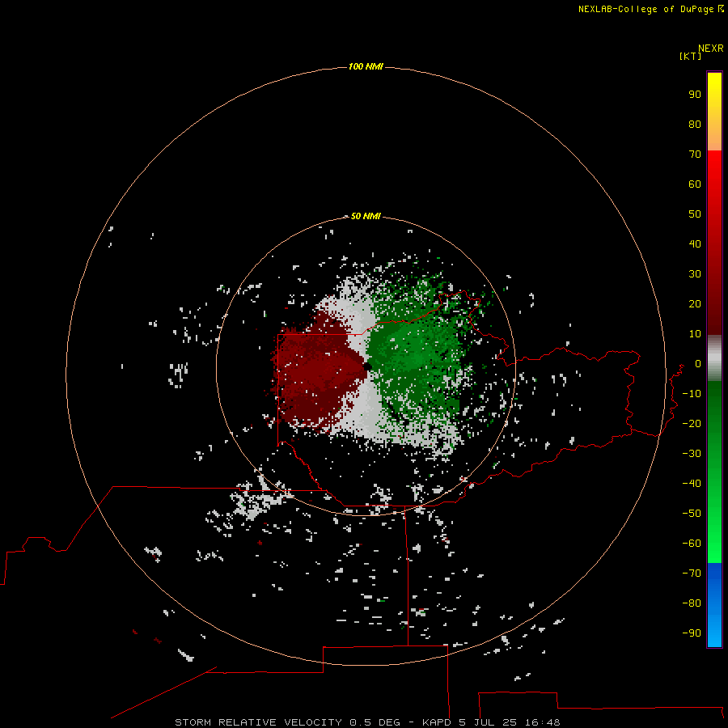728x728 pixels.
Task: Click the 90 value on color scale
Action: 695,95
